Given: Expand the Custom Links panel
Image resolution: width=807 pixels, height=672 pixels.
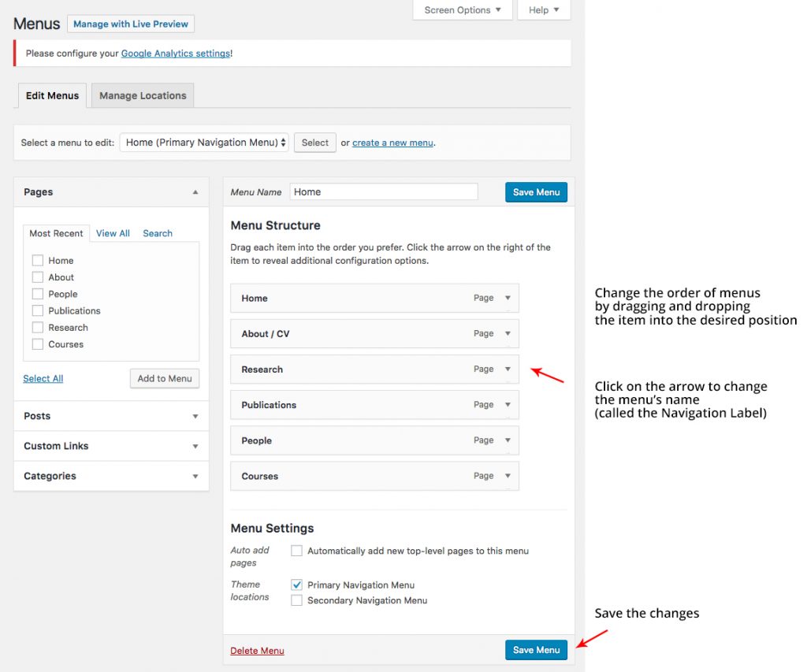Looking at the screenshot, I should coord(195,446).
